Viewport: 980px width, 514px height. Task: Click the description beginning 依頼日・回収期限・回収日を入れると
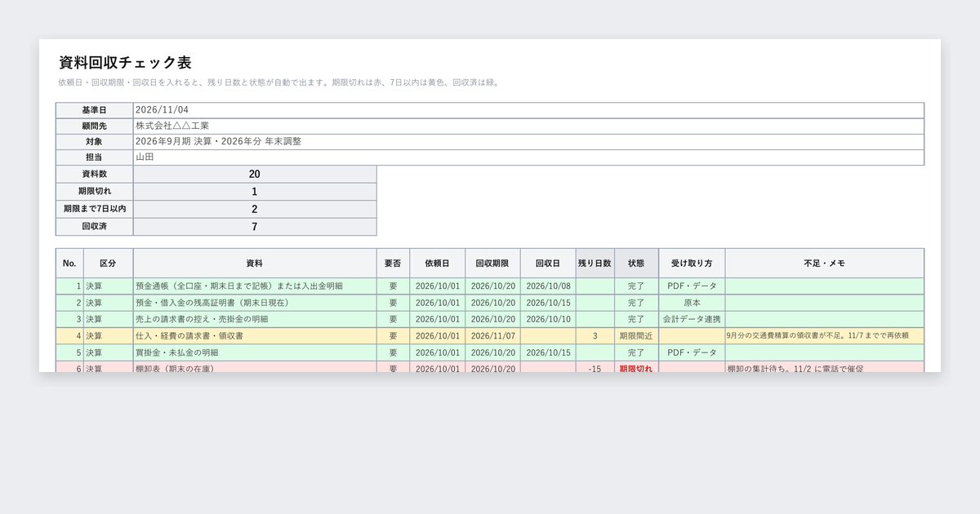279,82
